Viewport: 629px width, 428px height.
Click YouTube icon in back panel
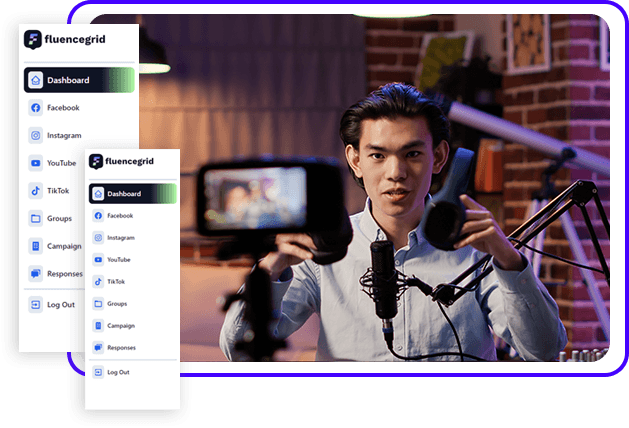pyautogui.click(x=36, y=163)
